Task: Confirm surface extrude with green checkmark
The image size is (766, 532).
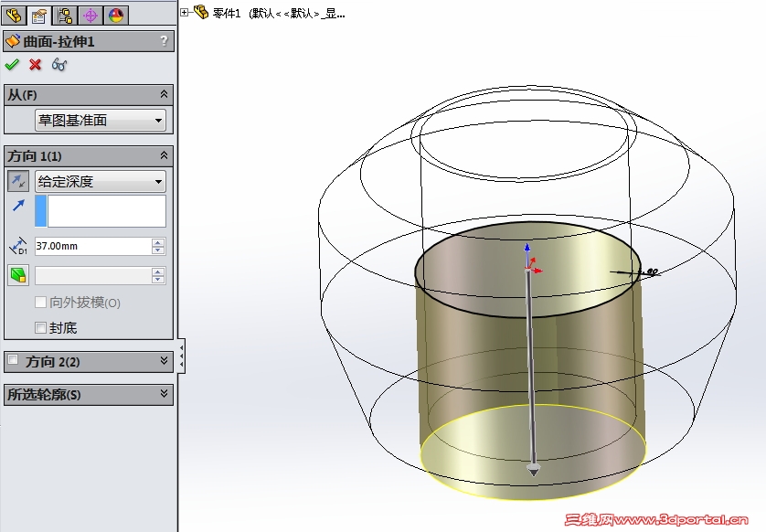Action: coord(12,64)
